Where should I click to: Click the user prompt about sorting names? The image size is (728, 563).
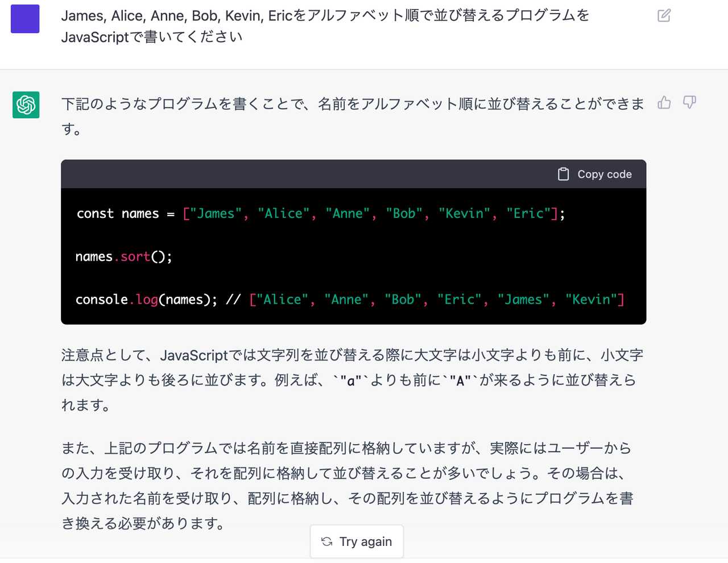(x=324, y=26)
